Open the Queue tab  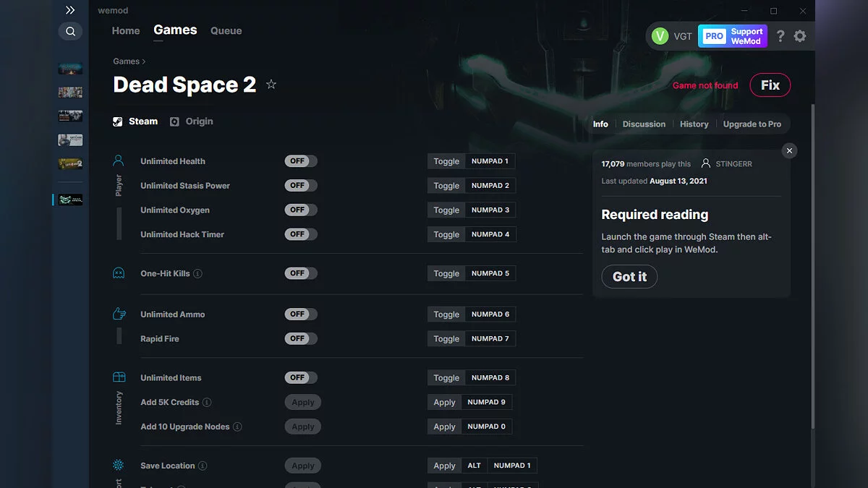click(226, 30)
